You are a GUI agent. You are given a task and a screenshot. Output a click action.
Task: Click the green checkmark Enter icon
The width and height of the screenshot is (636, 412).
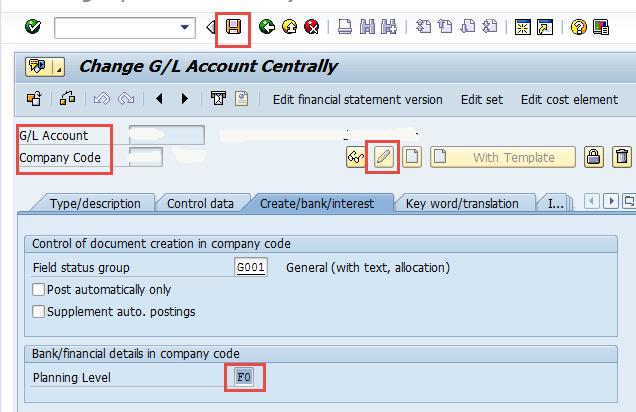pyautogui.click(x=32, y=27)
